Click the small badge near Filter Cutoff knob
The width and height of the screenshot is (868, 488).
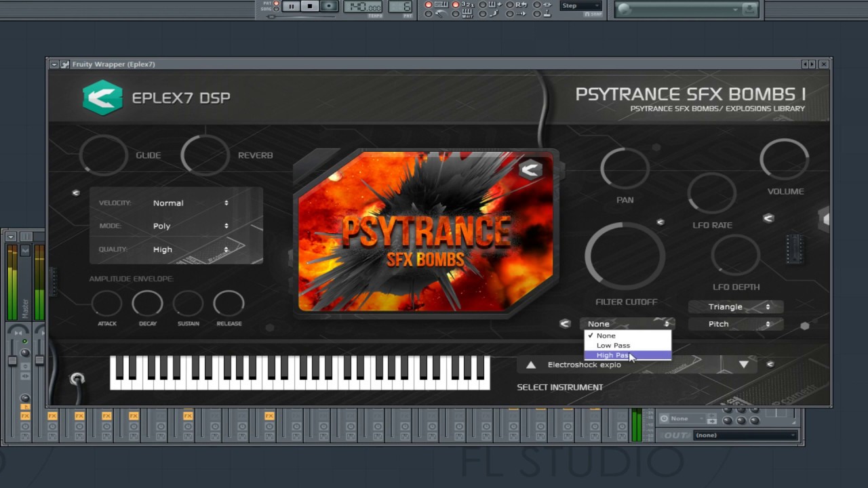(660, 222)
